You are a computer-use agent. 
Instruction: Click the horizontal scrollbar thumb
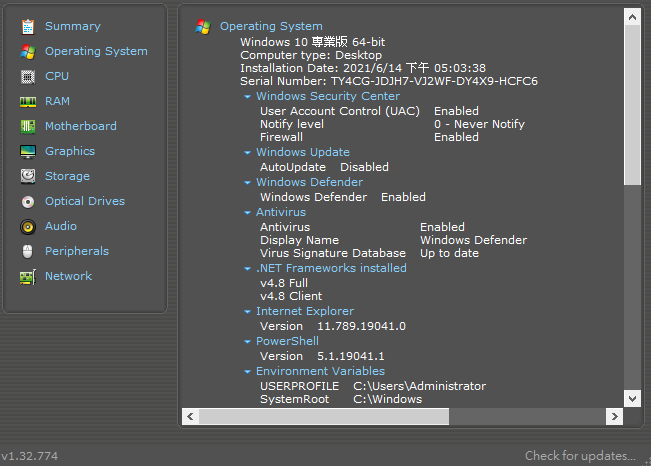point(324,416)
